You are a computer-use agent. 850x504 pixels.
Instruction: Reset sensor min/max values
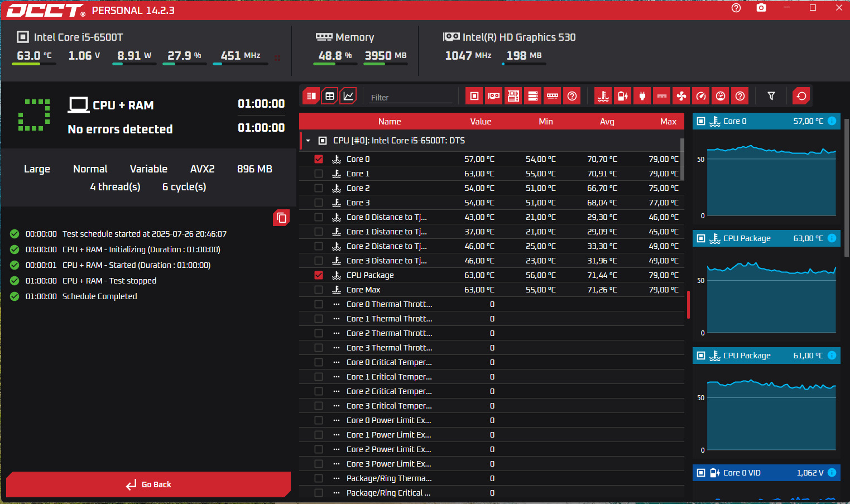(801, 96)
